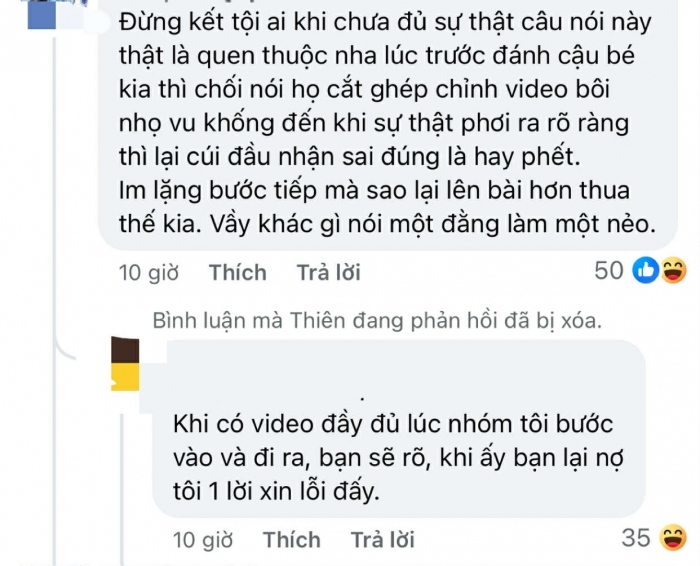This screenshot has width=700, height=566.
Task: Open the reply's 10 giờ timestamp
Action: pyautogui.click(x=205, y=540)
